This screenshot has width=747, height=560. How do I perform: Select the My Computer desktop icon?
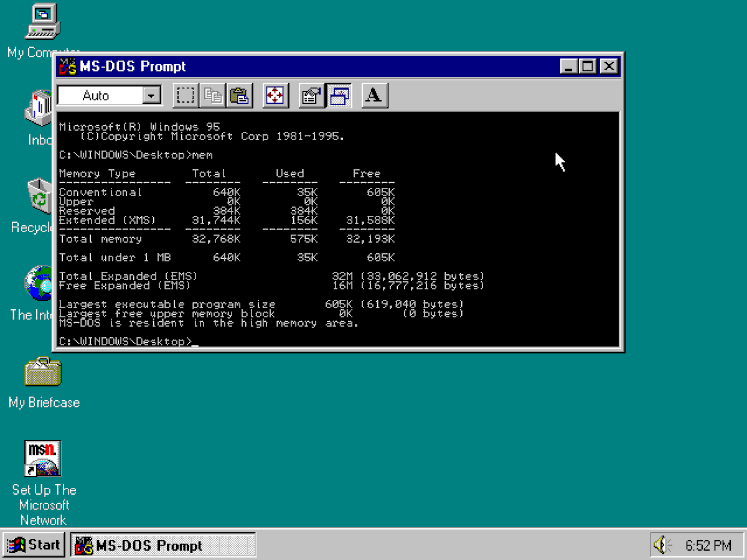(42, 22)
